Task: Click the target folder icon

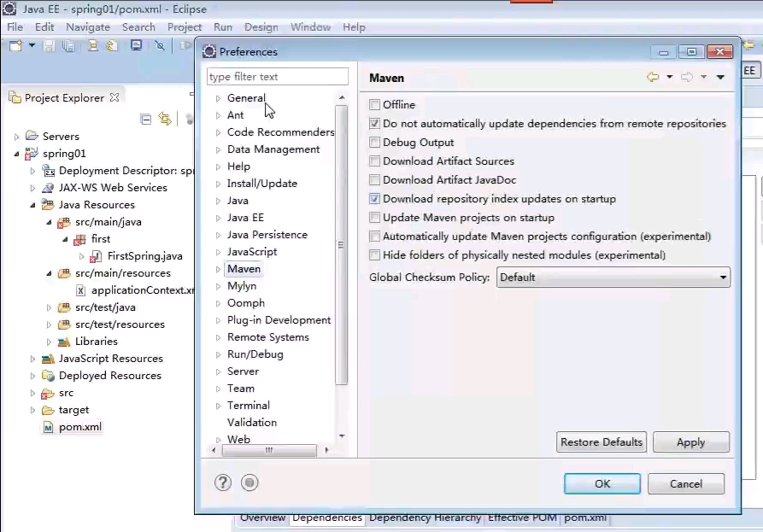Action: pos(48,410)
